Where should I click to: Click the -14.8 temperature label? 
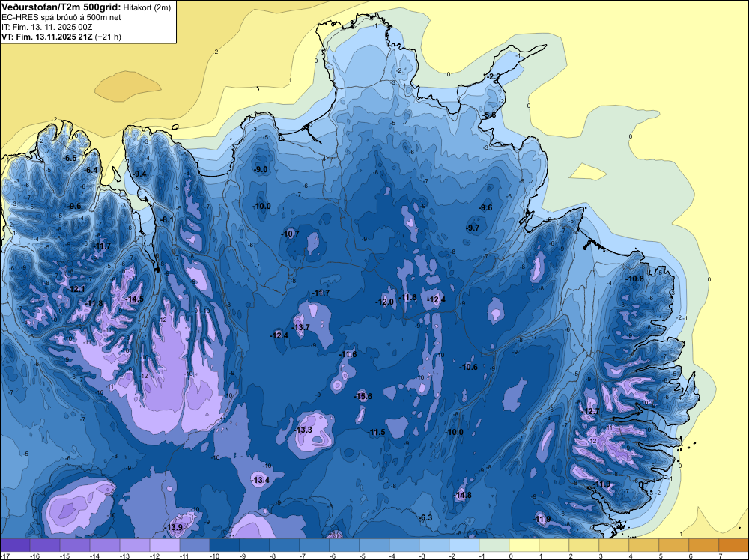click(x=462, y=495)
